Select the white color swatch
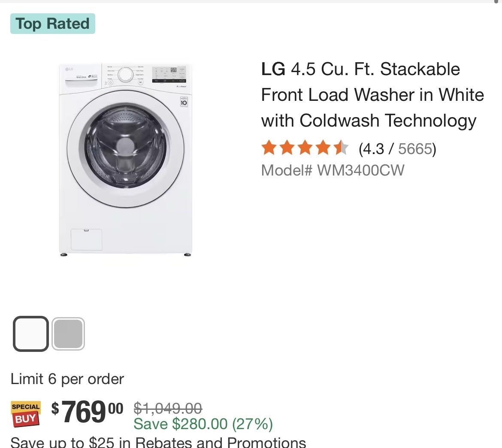 pyautogui.click(x=31, y=334)
